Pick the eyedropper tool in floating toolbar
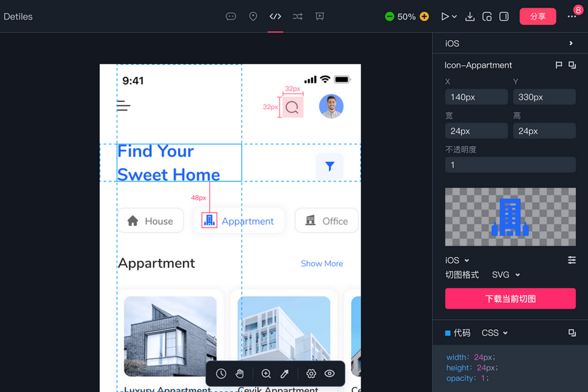Image resolution: width=588 pixels, height=392 pixels. point(285,374)
